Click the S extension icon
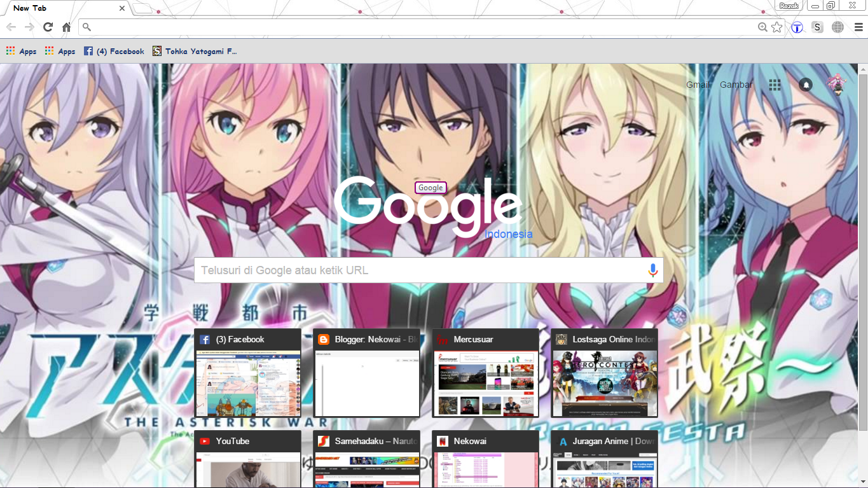 point(817,27)
